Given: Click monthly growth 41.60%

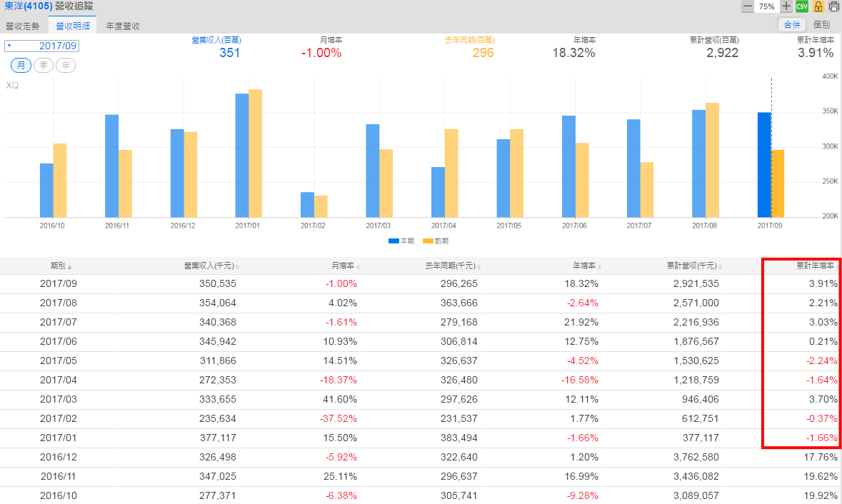Looking at the screenshot, I should [340, 400].
